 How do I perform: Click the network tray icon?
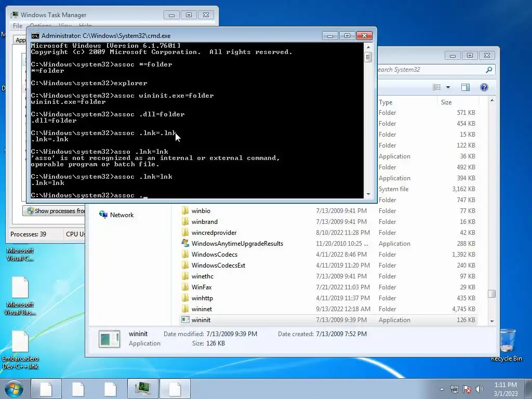coord(454,389)
